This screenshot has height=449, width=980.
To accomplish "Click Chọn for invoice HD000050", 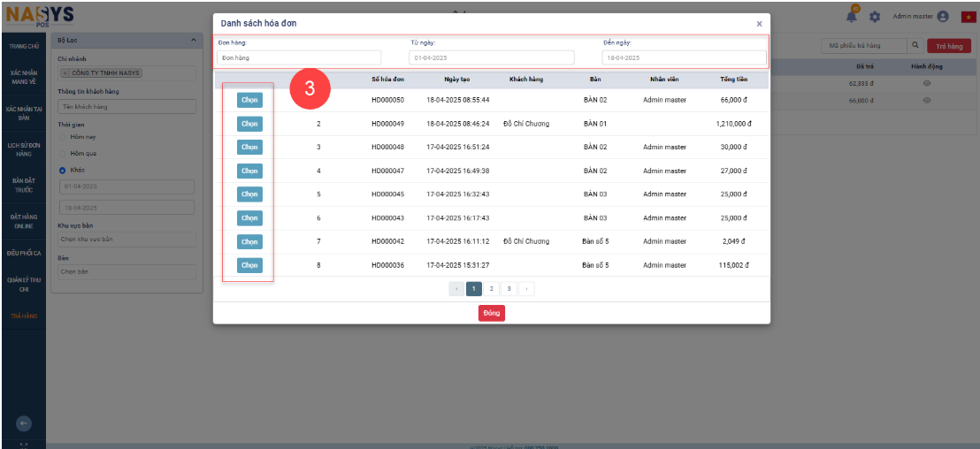I will pos(249,100).
